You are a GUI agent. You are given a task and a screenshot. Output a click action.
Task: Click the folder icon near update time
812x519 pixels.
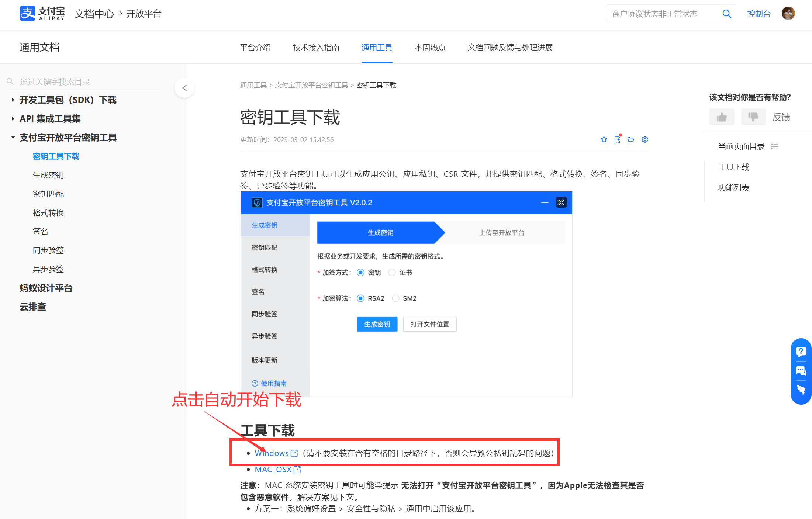[x=631, y=139]
